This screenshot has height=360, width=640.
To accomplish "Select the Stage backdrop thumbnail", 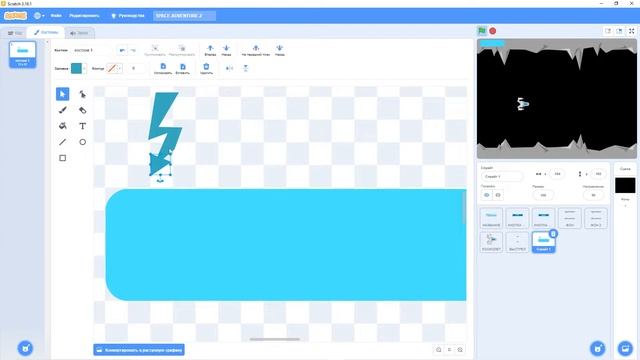I will click(x=625, y=185).
